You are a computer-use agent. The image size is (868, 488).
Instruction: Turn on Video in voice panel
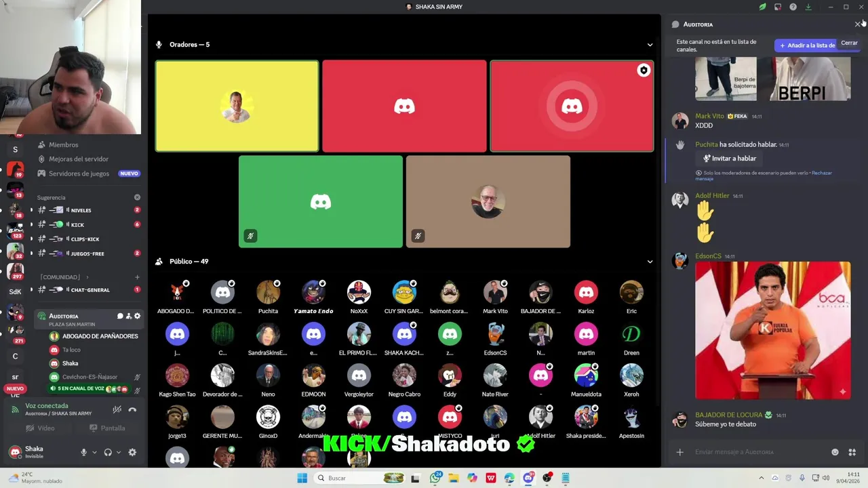(40, 428)
